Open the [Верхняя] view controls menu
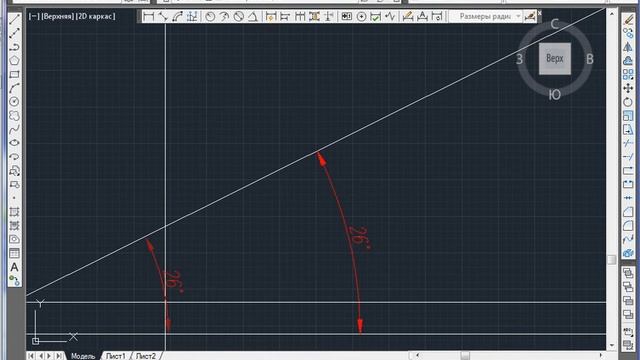 [58, 16]
